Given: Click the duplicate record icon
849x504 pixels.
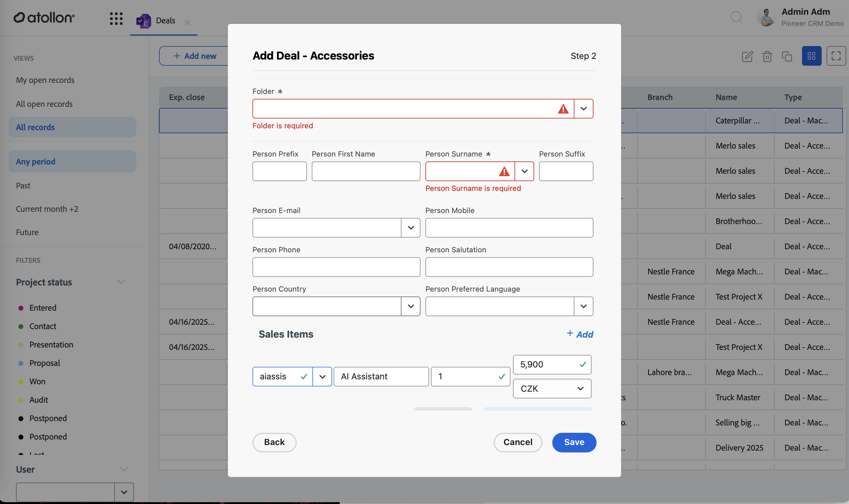Looking at the screenshot, I should (787, 56).
